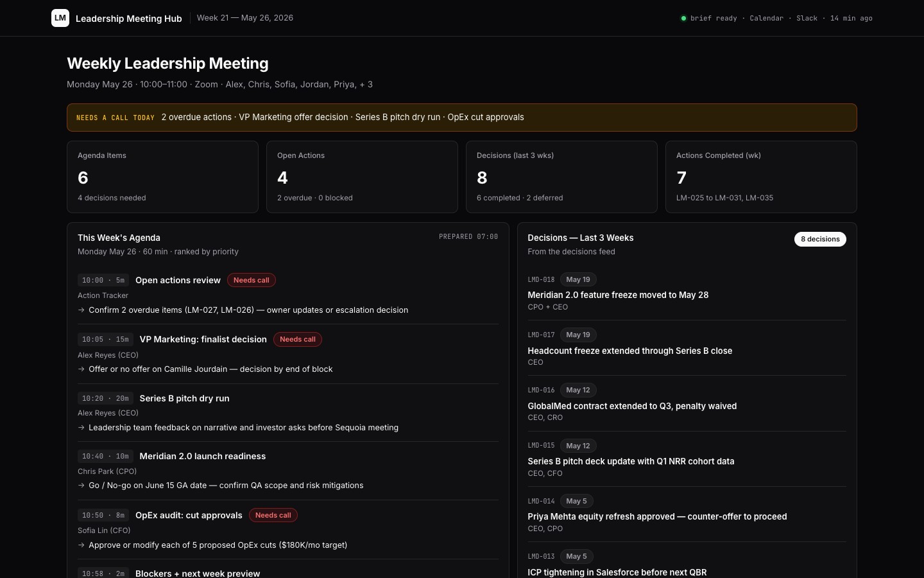Click Needs call tag on VP Marketing
The image size is (924, 578).
point(298,339)
